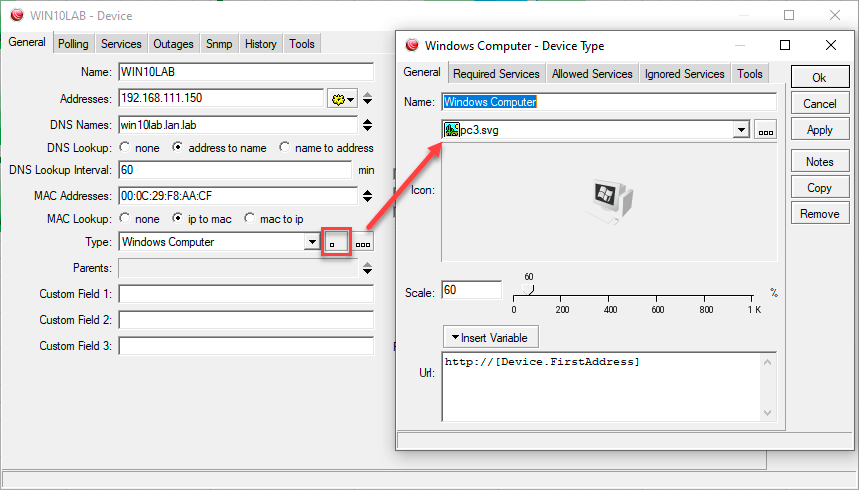This screenshot has width=859, height=490.
Task: Switch to Allowed Services tab
Action: coord(592,73)
